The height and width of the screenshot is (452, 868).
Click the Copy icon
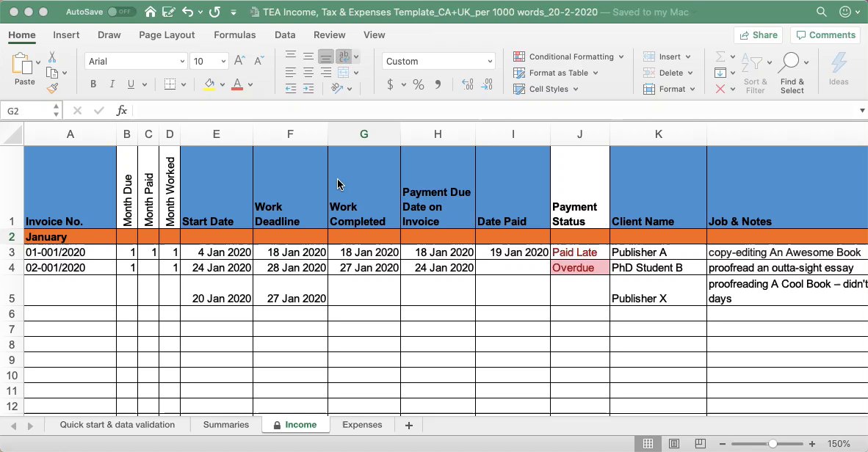(52, 73)
